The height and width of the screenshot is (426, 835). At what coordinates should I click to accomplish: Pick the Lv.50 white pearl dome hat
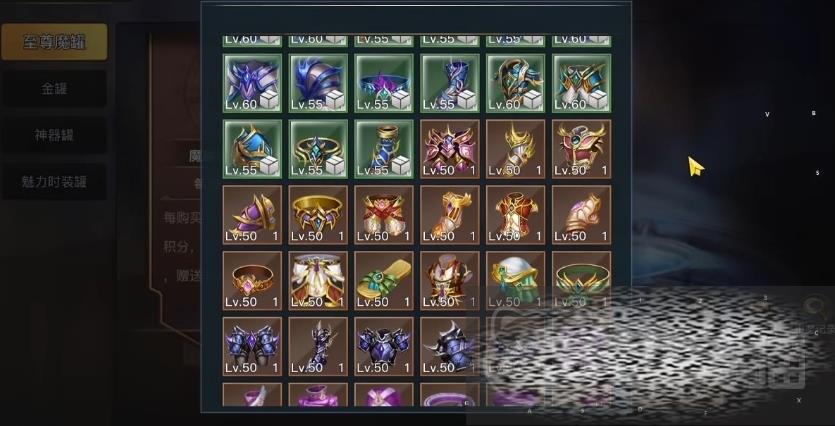pyautogui.click(x=516, y=281)
